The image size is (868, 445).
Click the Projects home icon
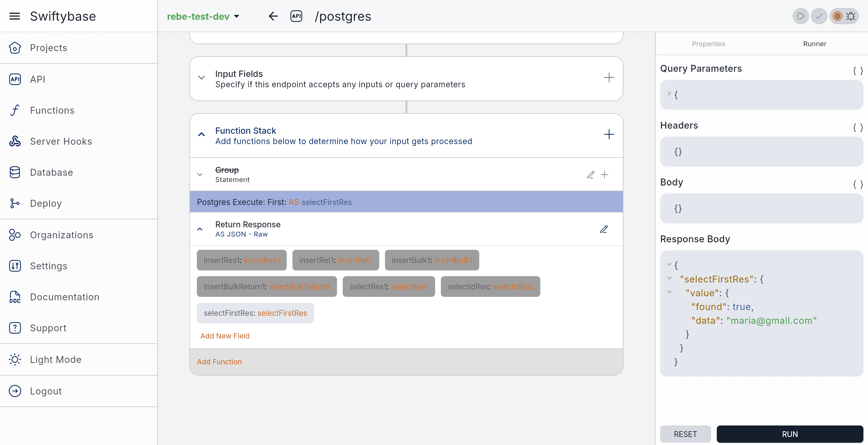coord(15,48)
